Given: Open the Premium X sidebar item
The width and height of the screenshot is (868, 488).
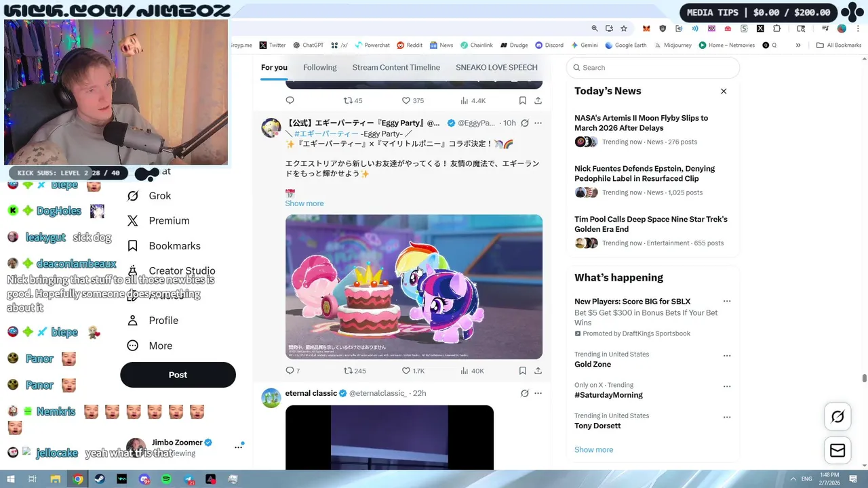Looking at the screenshot, I should click(158, 221).
